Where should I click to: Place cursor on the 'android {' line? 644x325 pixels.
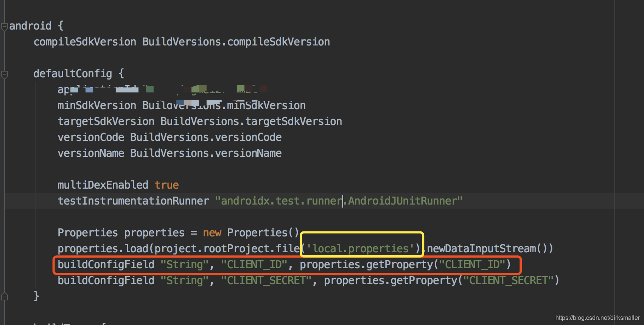[x=36, y=26]
